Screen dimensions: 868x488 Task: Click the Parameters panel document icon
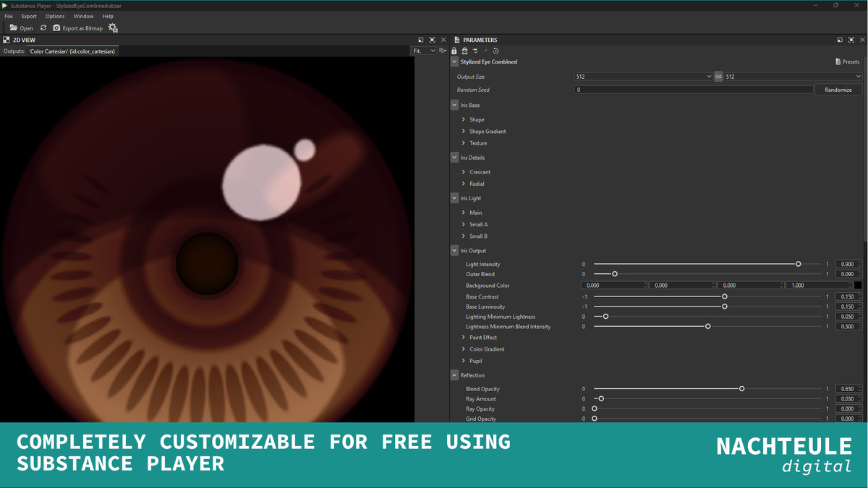[x=456, y=40]
